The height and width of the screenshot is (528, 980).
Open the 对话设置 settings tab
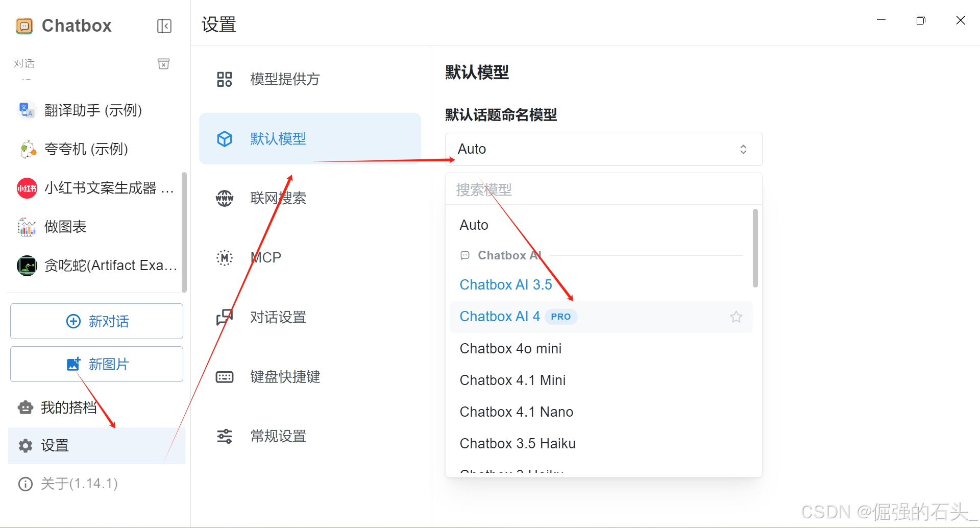(310, 317)
